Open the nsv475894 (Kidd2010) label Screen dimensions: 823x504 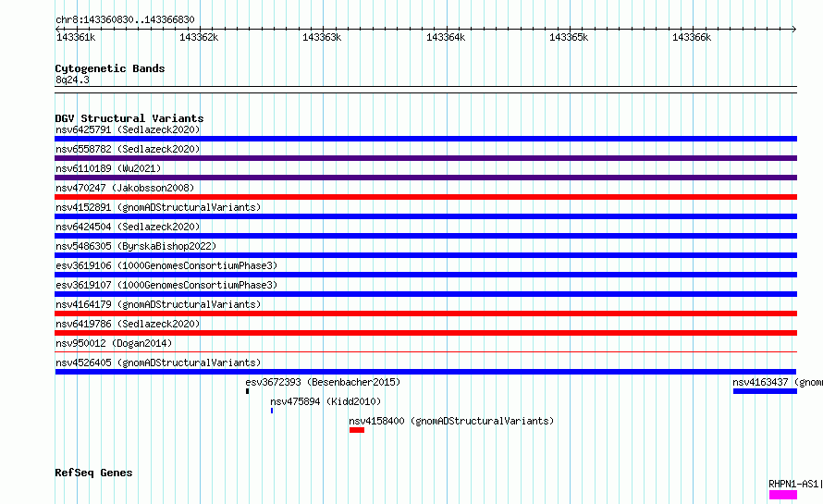pyautogui.click(x=326, y=401)
